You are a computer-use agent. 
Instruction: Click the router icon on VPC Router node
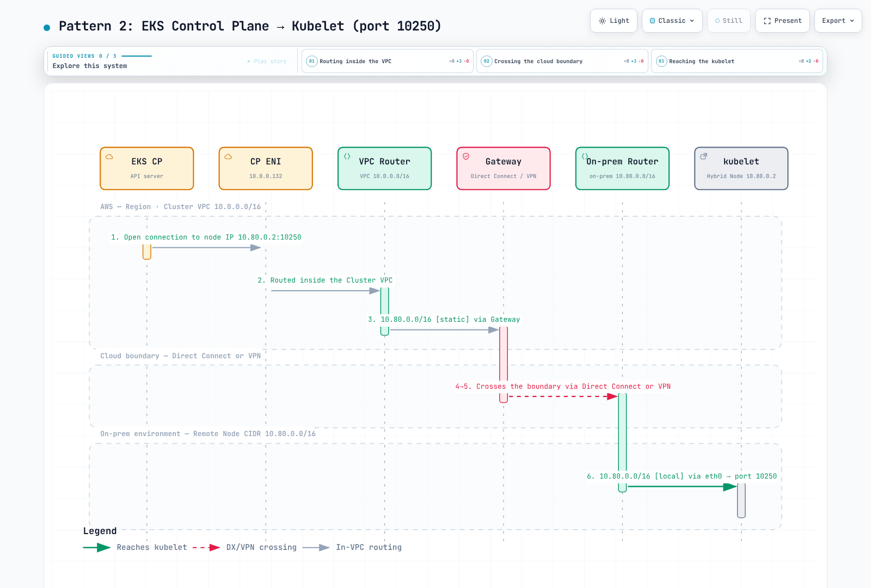(x=347, y=156)
